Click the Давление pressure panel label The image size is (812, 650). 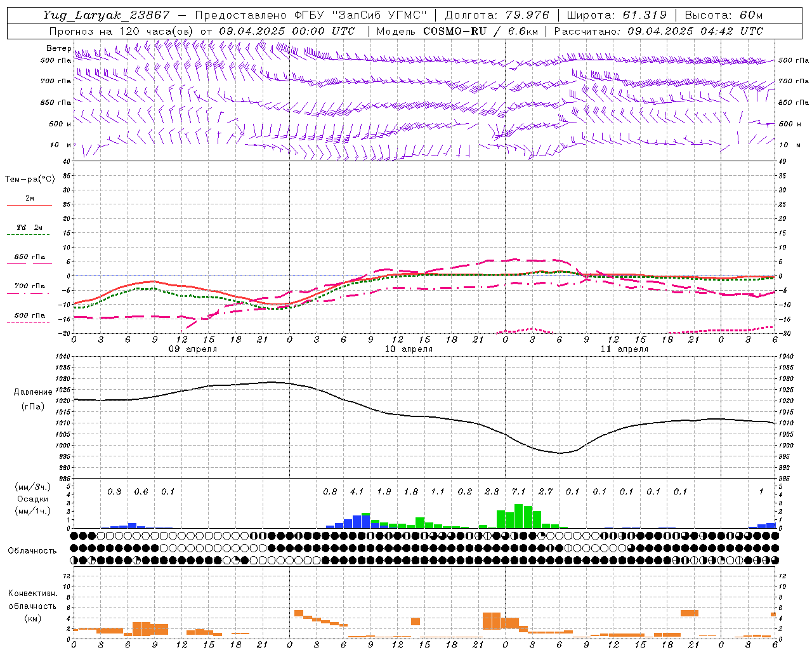(x=33, y=392)
